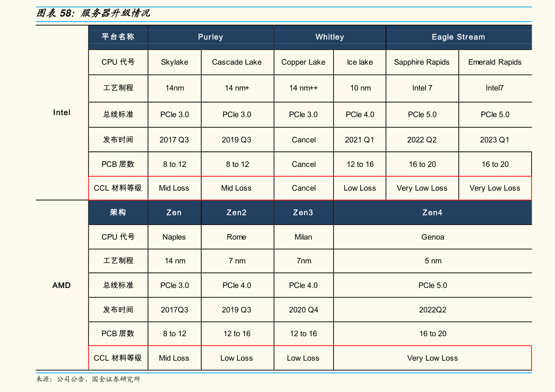Screen dimensions: 555x392
Task: Select the '2020 Q4' cell
Action: (x=303, y=310)
